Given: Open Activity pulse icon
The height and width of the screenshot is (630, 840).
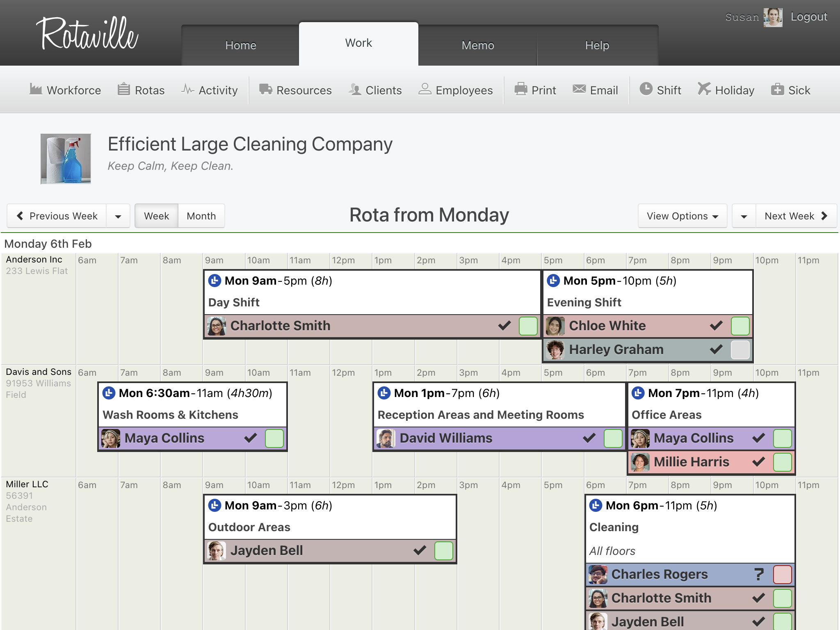Looking at the screenshot, I should click(187, 89).
